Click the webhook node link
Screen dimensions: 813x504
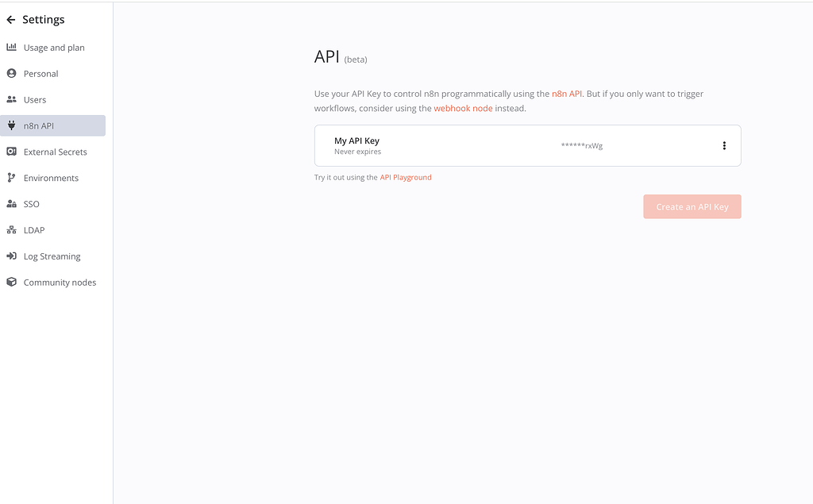(464, 108)
